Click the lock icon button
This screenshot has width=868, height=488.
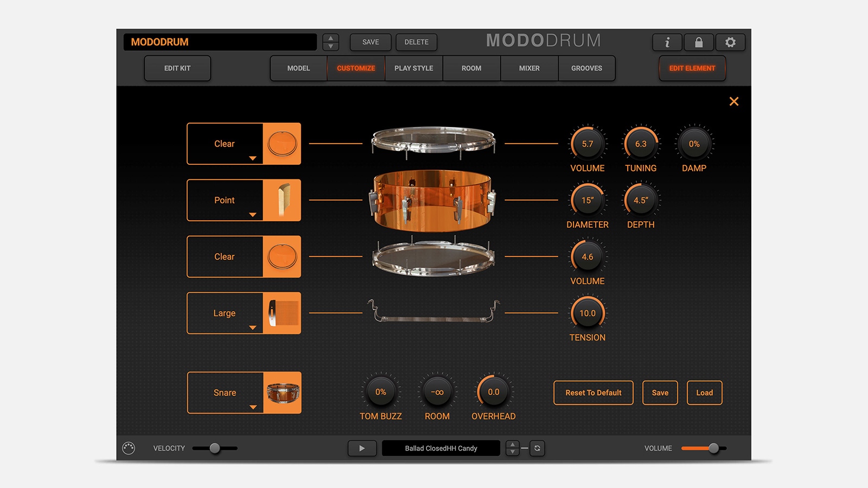[699, 42]
